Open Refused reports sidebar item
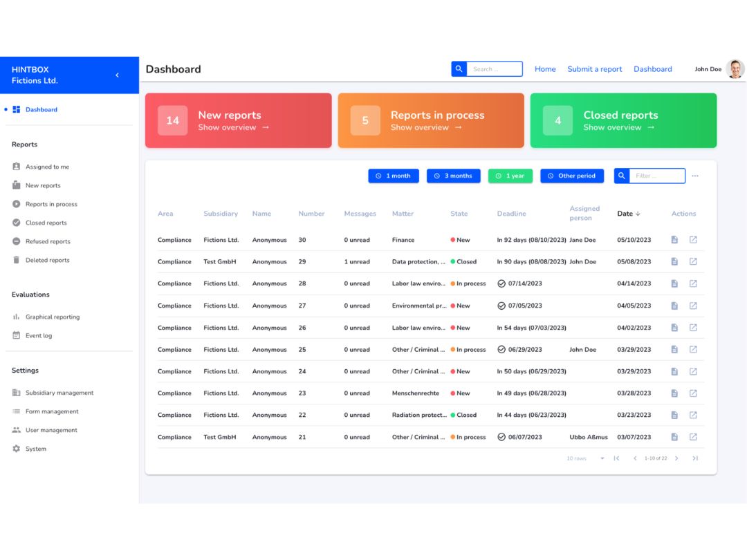747x560 pixels. click(48, 241)
